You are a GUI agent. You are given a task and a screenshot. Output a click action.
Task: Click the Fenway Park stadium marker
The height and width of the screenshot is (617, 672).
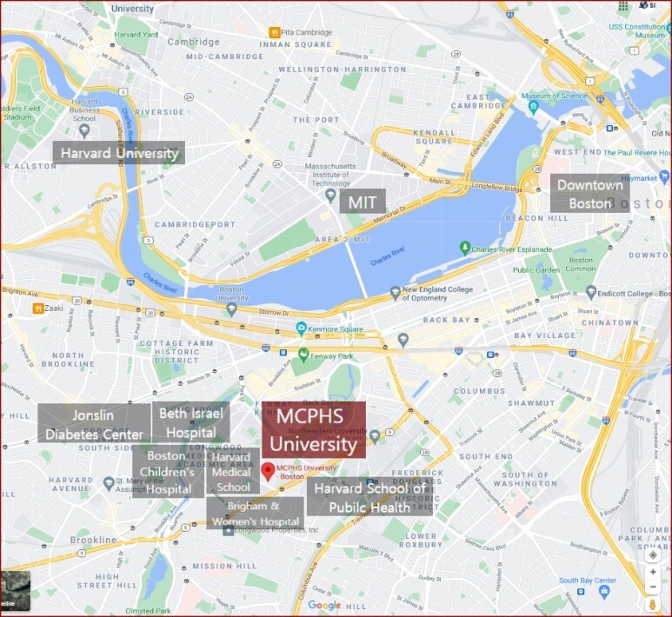[303, 355]
